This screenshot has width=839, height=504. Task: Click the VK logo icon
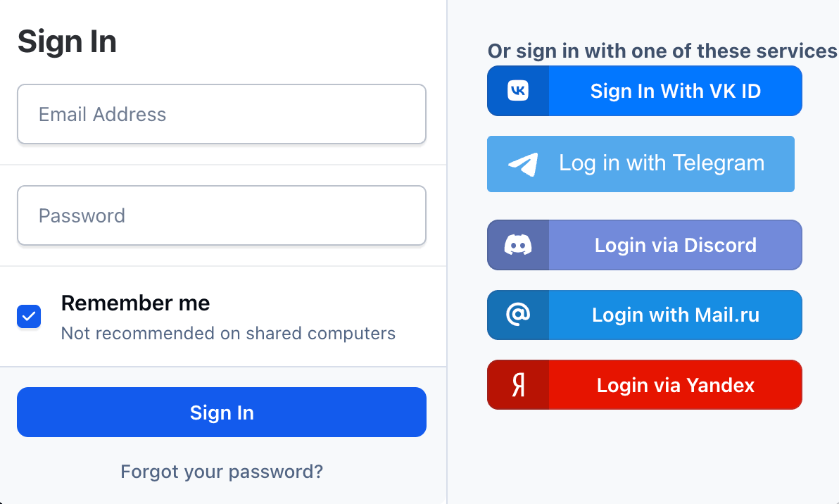pos(518,91)
